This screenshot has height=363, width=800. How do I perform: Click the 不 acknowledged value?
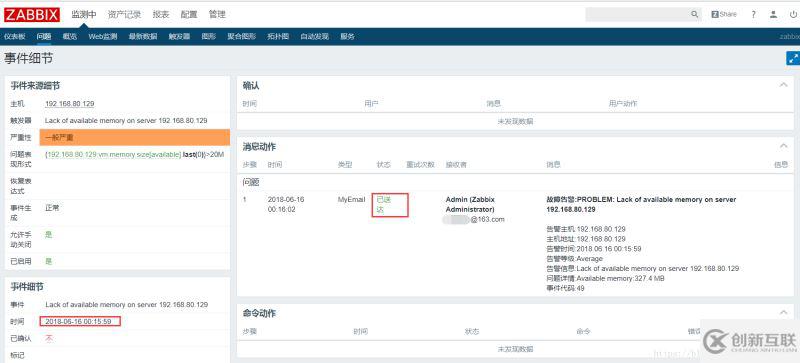pyautogui.click(x=49, y=338)
